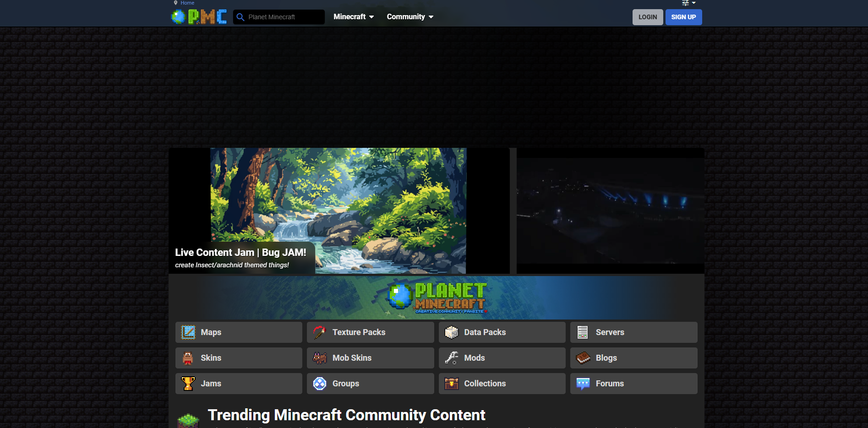Click the Home breadcrumb link
868x428 pixels.
[187, 3]
